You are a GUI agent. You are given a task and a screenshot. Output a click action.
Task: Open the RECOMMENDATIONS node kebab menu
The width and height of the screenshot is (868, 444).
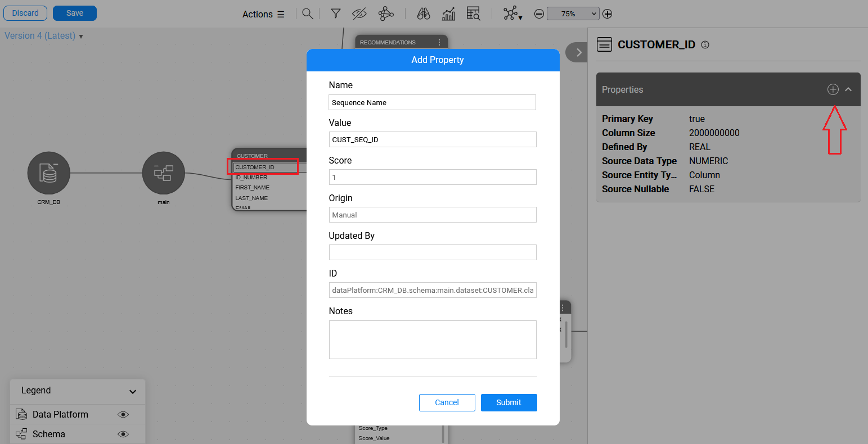(x=439, y=42)
